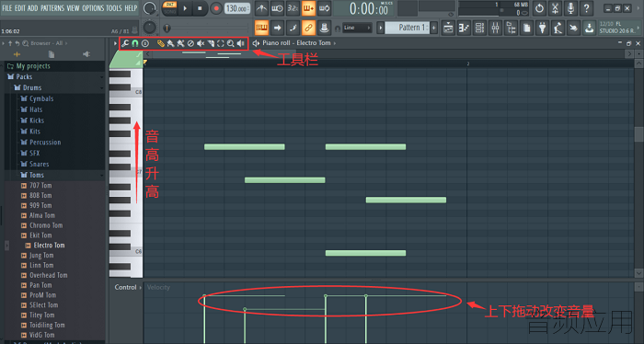Select the Delete tool in piano roll
The width and height of the screenshot is (644, 344).
(x=190, y=43)
